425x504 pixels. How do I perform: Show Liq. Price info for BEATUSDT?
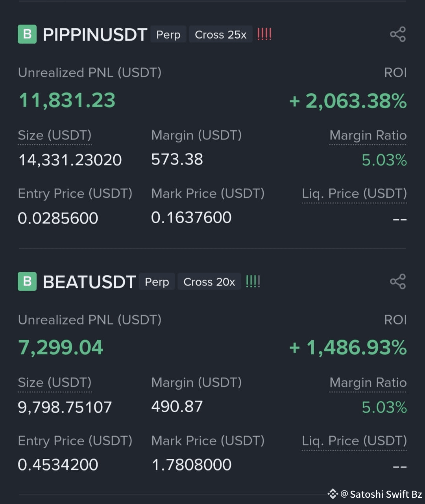(x=354, y=441)
